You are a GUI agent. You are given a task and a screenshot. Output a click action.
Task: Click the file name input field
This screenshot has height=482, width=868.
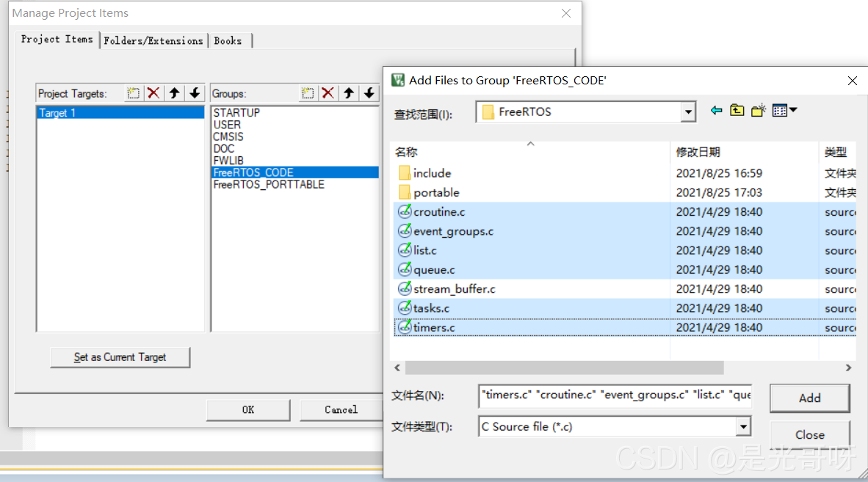[615, 395]
